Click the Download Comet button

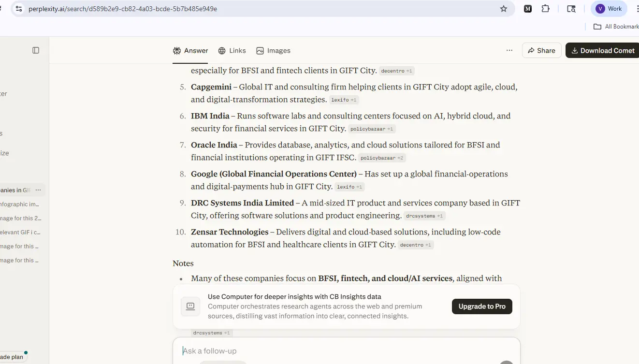click(602, 50)
